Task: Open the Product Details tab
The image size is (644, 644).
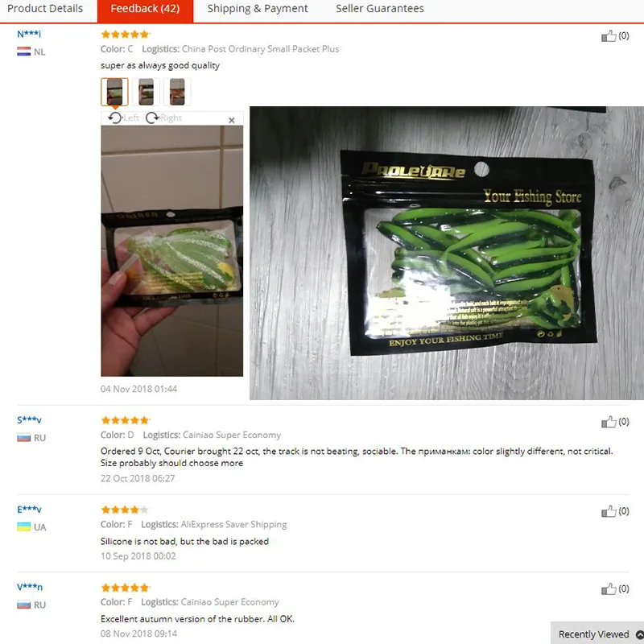Action: (45, 9)
